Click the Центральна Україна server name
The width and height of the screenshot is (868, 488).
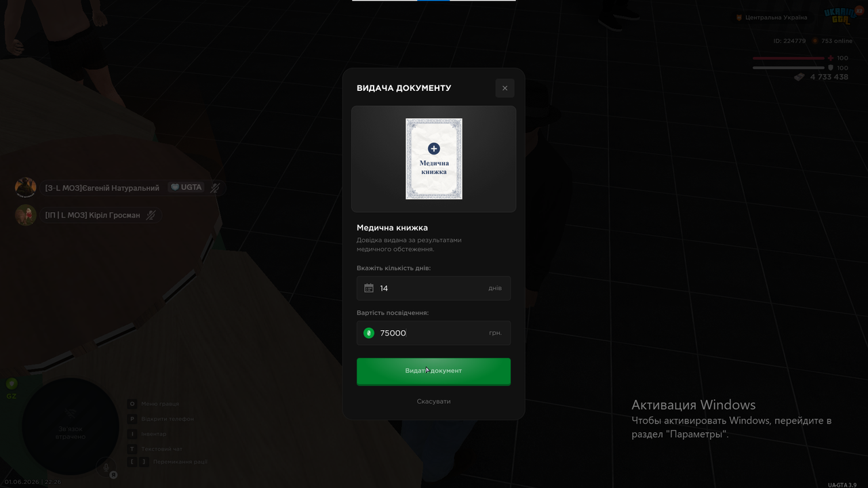[x=776, y=18]
